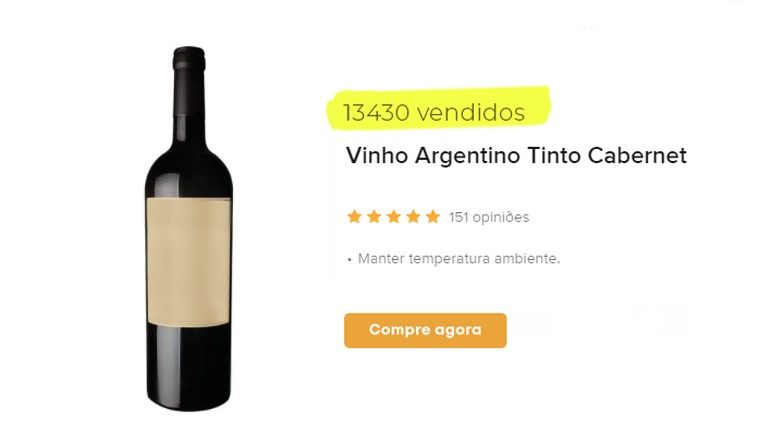Click the bottle's curved shoulder area
Screen dimensions: 771x445
click(x=189, y=172)
